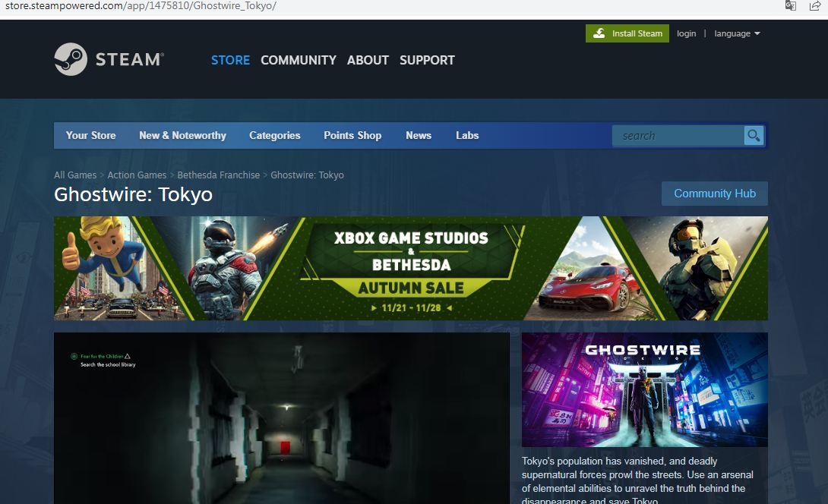The height and width of the screenshot is (504, 828).
Task: Go to Bethesda Franchise breadcrumb
Action: click(218, 175)
